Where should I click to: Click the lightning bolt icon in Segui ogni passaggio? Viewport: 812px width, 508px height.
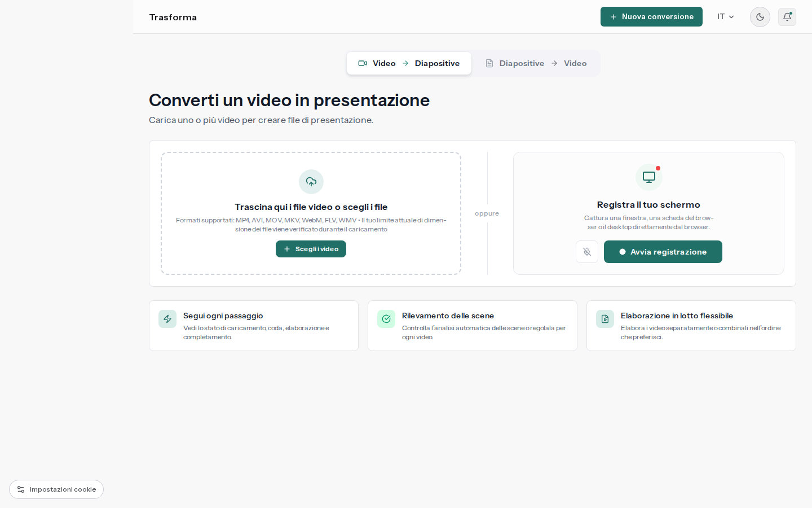click(167, 319)
